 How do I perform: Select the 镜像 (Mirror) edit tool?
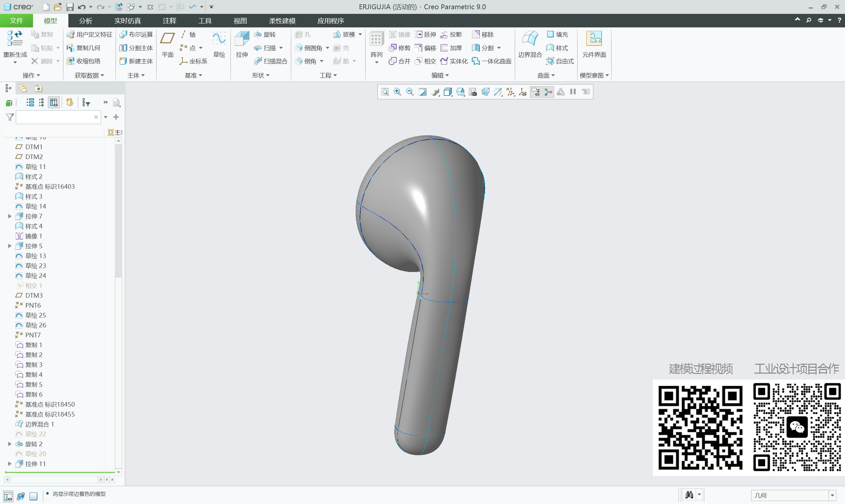tap(400, 34)
